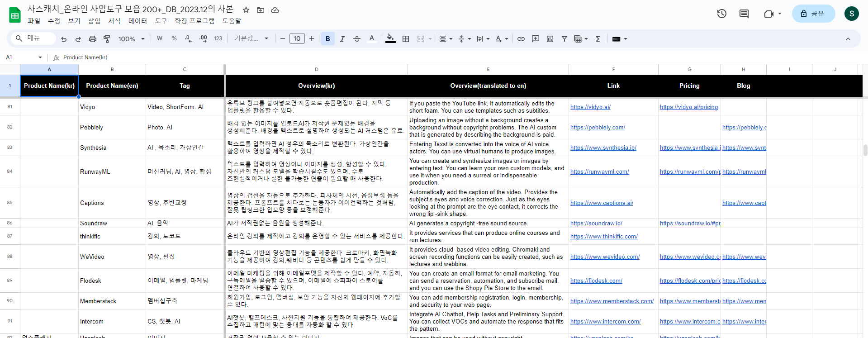Show all comments icon
This screenshot has width=868, height=338.
click(x=744, y=14)
